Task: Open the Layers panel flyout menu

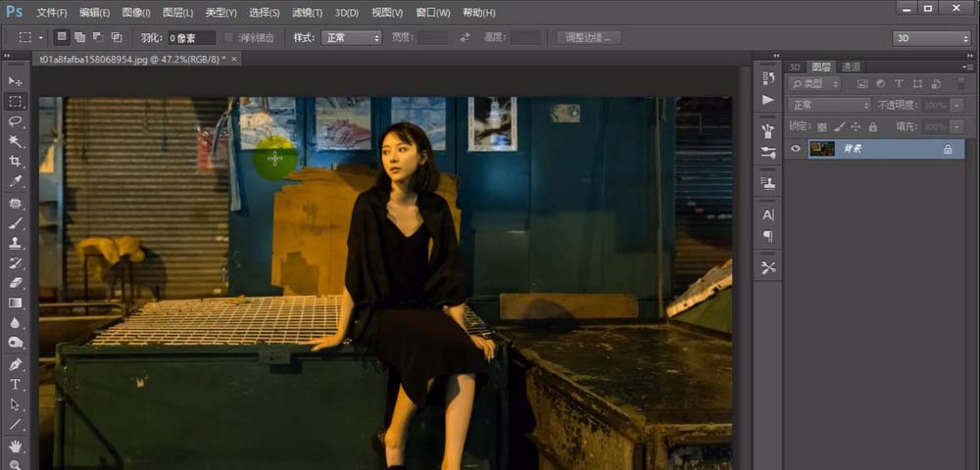Action: click(x=969, y=67)
